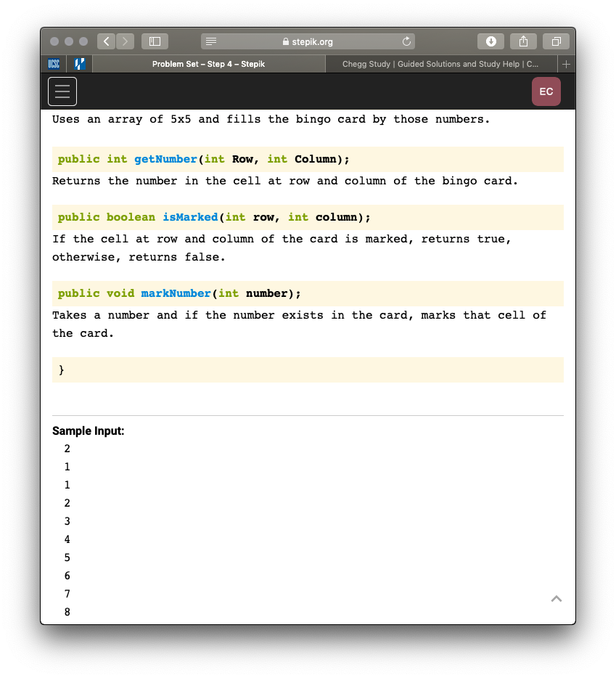This screenshot has width=616, height=678.
Task: Click sample input value 7
Action: 67,594
